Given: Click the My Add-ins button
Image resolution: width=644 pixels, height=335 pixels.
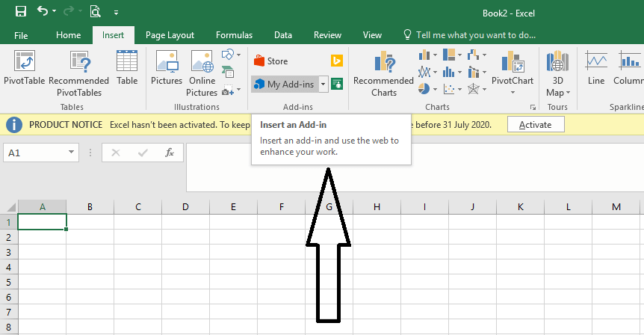Looking at the screenshot, I should point(285,84).
